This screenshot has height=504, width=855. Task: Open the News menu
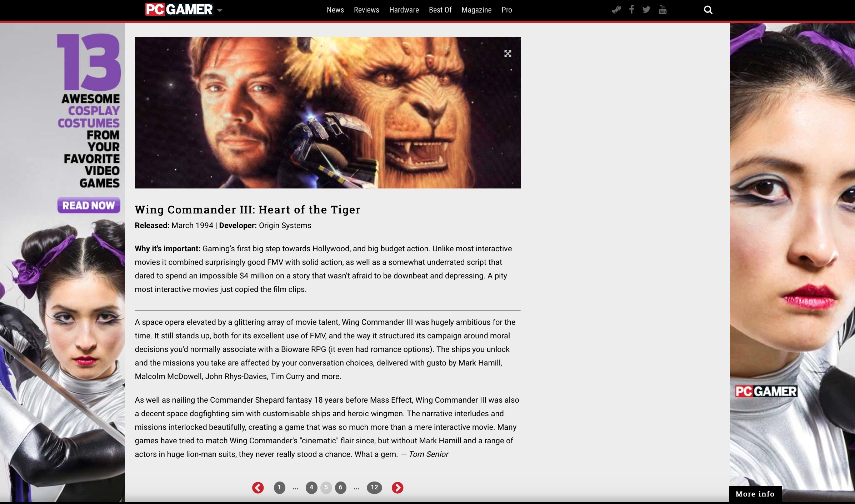click(x=335, y=10)
